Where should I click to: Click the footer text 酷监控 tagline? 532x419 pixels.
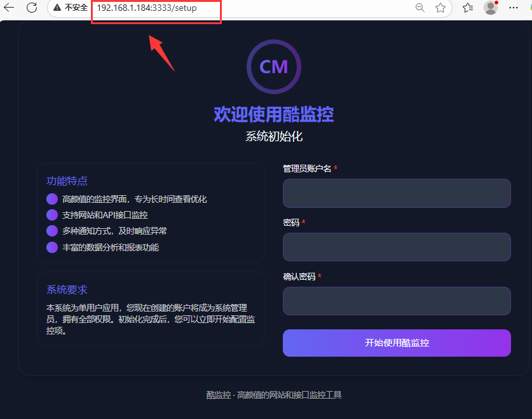[x=274, y=395]
